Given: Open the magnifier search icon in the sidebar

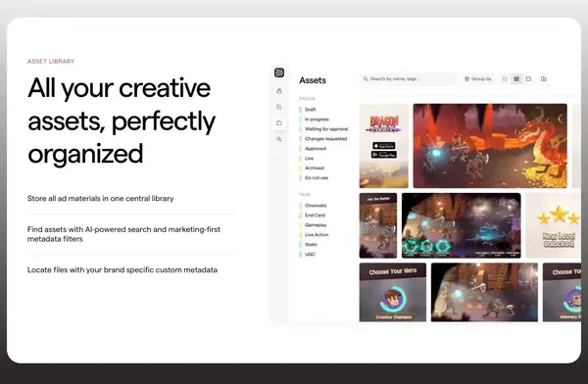Looking at the screenshot, I should 279,139.
